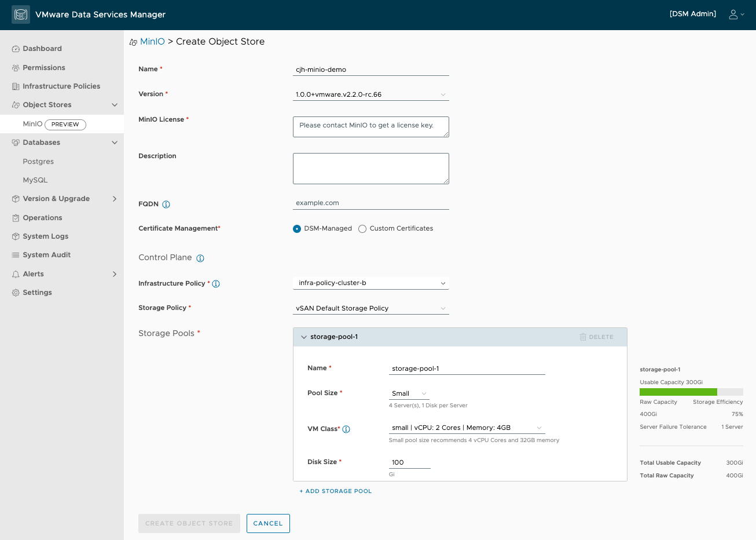Click the Cancel button

268,523
